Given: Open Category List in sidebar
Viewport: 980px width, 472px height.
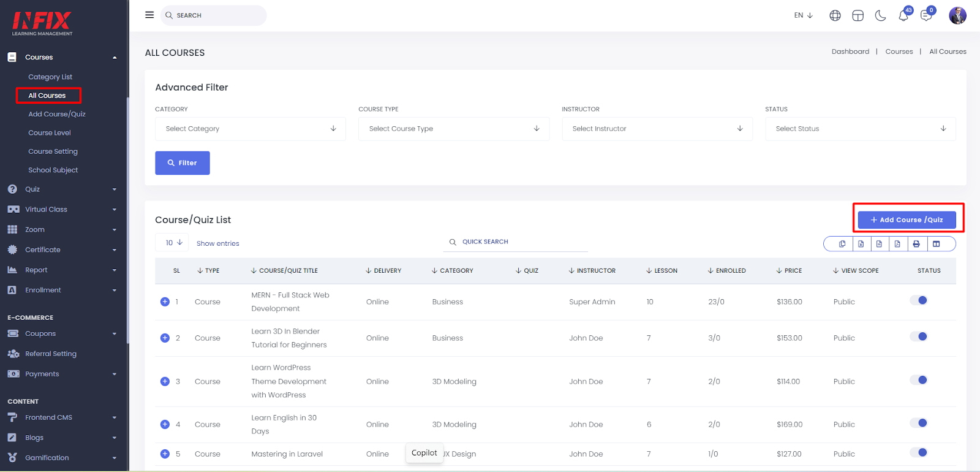Looking at the screenshot, I should (x=50, y=77).
